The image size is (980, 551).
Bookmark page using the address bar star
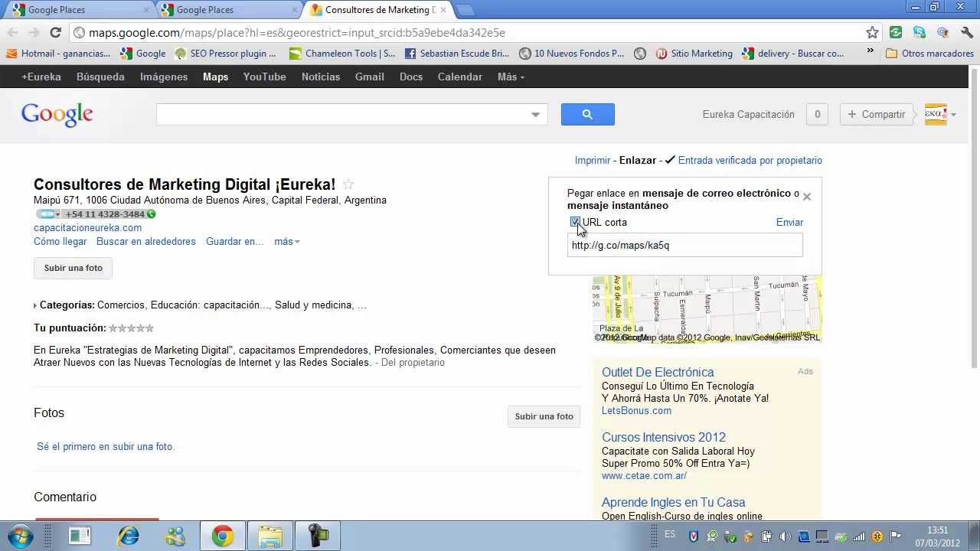coord(872,33)
